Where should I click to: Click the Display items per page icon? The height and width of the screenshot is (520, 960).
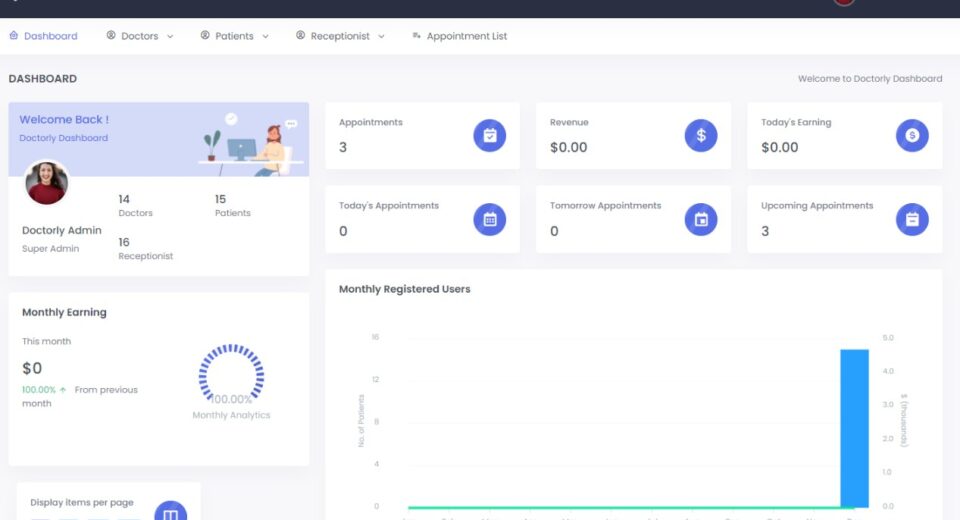tap(171, 512)
